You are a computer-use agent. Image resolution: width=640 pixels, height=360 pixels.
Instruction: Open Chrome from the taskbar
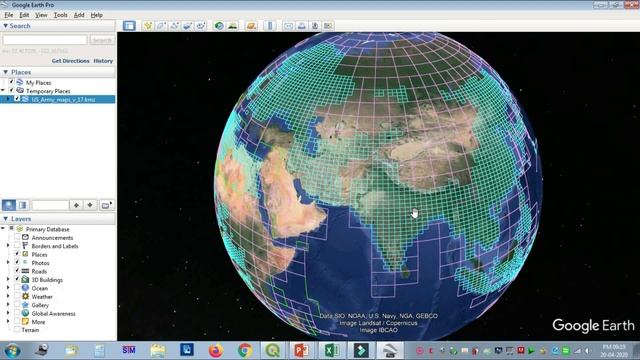click(245, 350)
